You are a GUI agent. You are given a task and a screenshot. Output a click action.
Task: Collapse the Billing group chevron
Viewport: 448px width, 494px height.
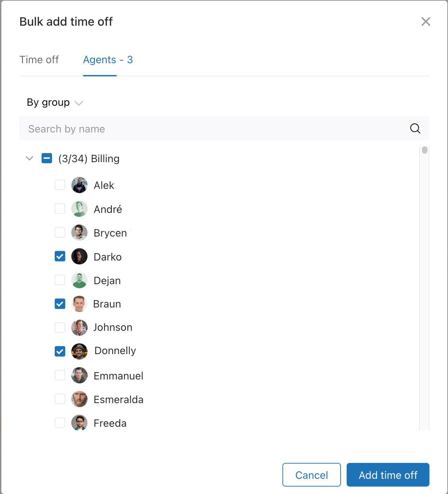tap(30, 158)
